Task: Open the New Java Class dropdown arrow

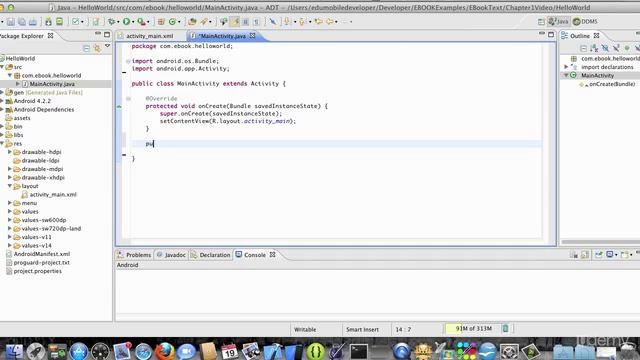Action: [179, 22]
